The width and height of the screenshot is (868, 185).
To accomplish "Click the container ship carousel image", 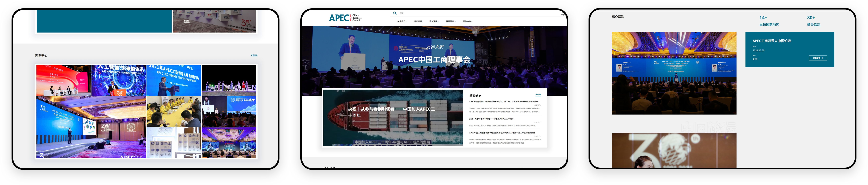I will click(393, 118).
